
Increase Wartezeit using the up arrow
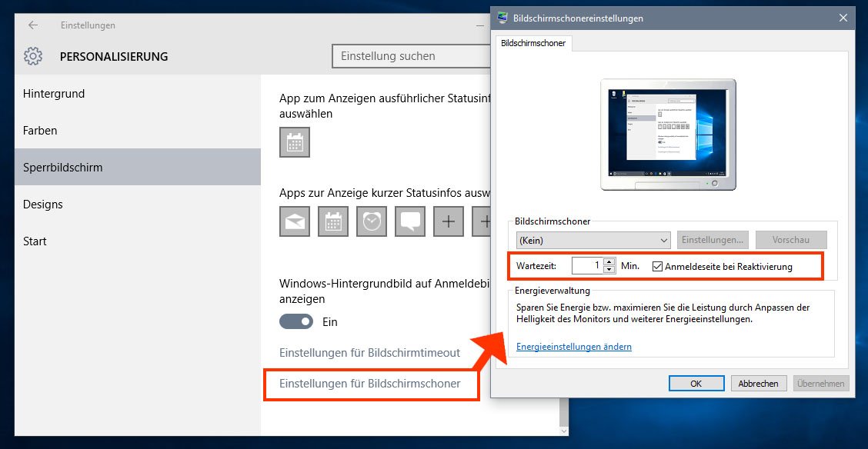(609, 262)
